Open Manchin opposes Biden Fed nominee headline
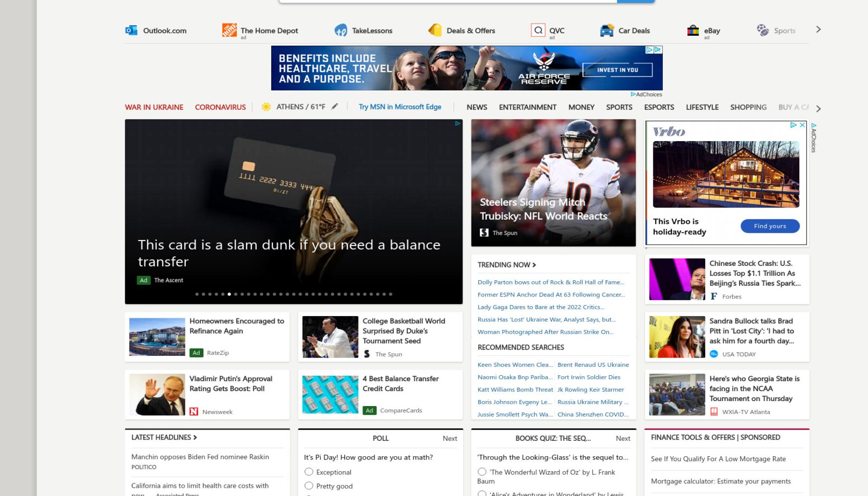Image resolution: width=868 pixels, height=496 pixels. tap(200, 457)
